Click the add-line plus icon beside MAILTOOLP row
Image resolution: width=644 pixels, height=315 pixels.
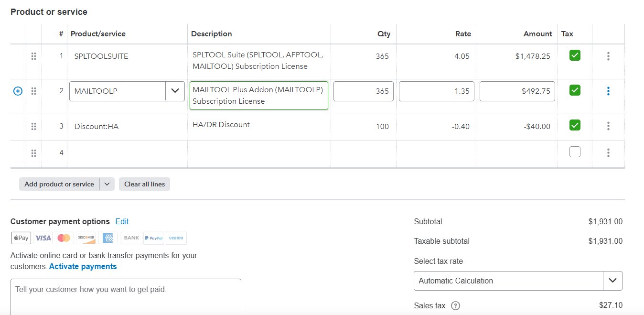click(18, 90)
